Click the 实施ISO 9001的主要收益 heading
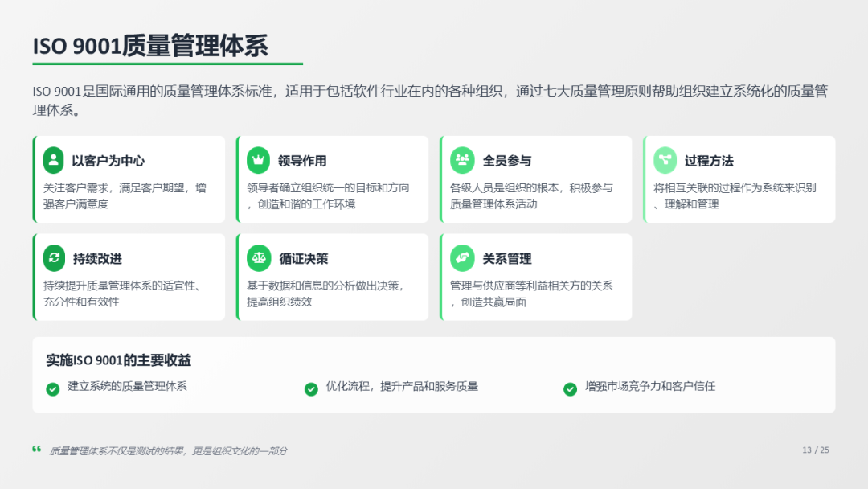Viewport: 868px width, 489px height. coord(119,360)
